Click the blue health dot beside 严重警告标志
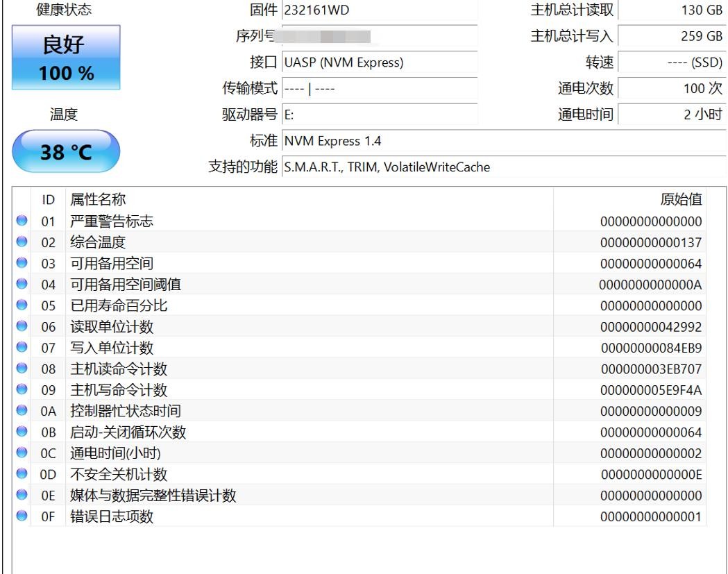 21,221
